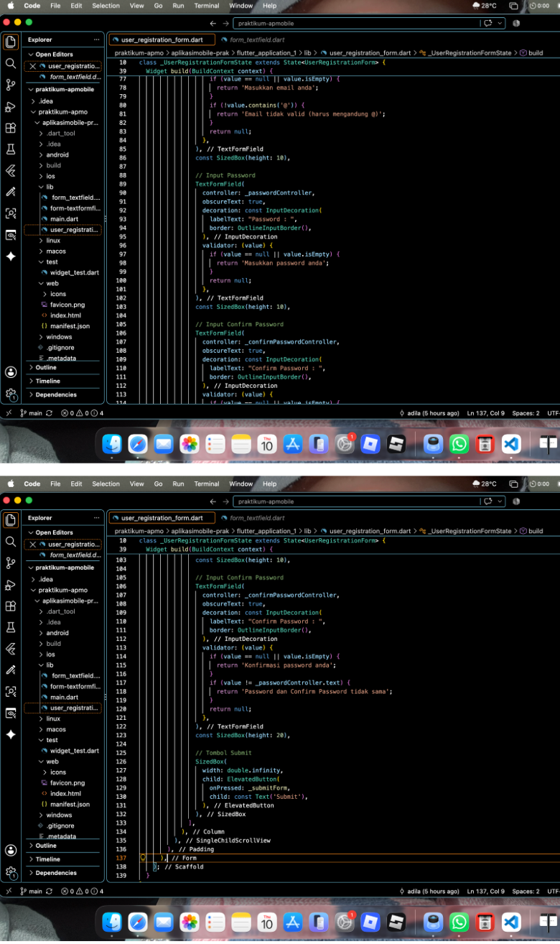The height and width of the screenshot is (944, 560).
Task: Expand Dependencies section in upper window
Action: pos(56,394)
